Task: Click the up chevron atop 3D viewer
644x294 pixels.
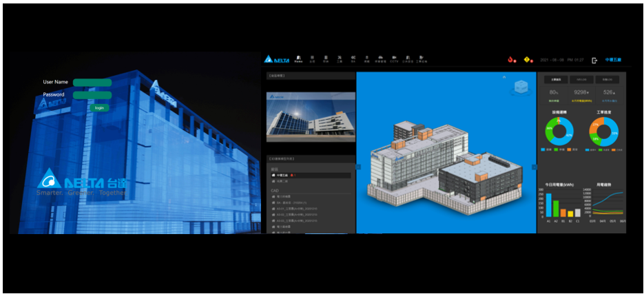Action: [x=504, y=77]
